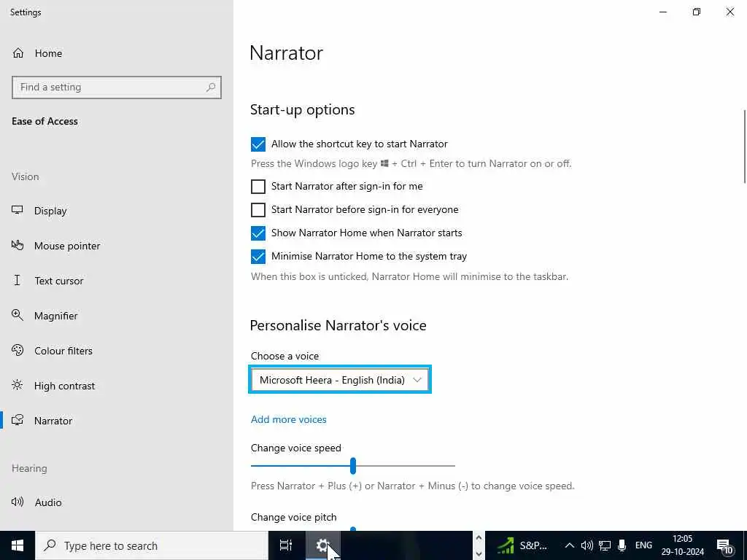Click the Settings gear in the taskbar

tap(322, 545)
